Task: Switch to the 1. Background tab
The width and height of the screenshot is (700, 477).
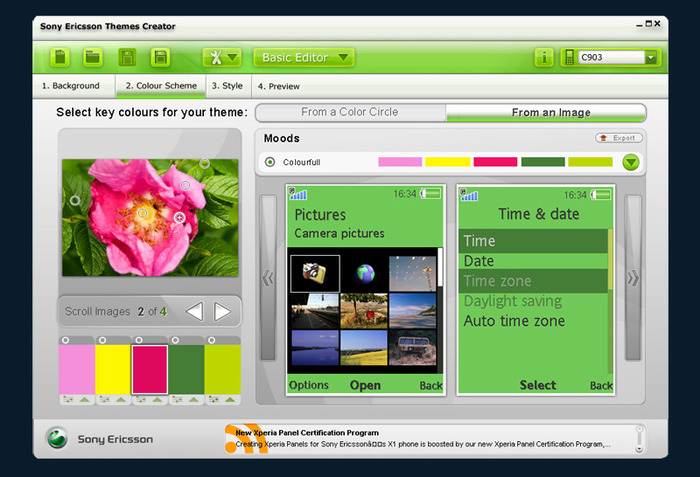Action: tap(71, 86)
